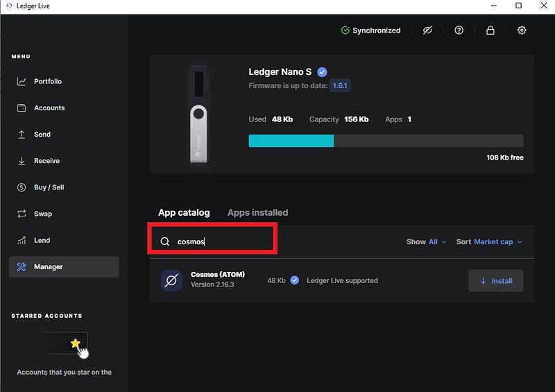Close the Ledger Live window

[544, 6]
